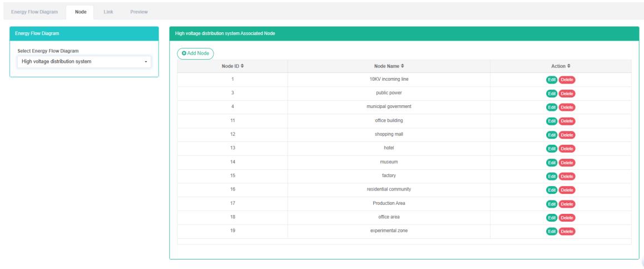Sort by the Action column header
The width and height of the screenshot is (644, 269).
(561, 66)
